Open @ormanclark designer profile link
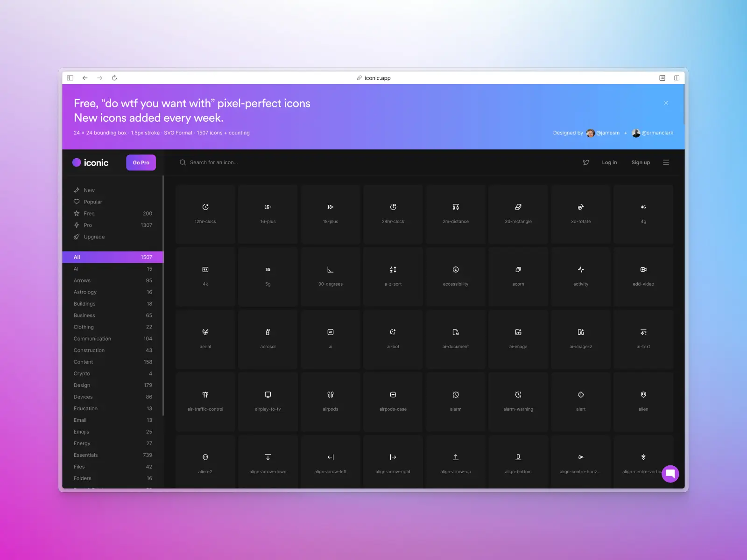The height and width of the screenshot is (560, 747). coord(653,133)
